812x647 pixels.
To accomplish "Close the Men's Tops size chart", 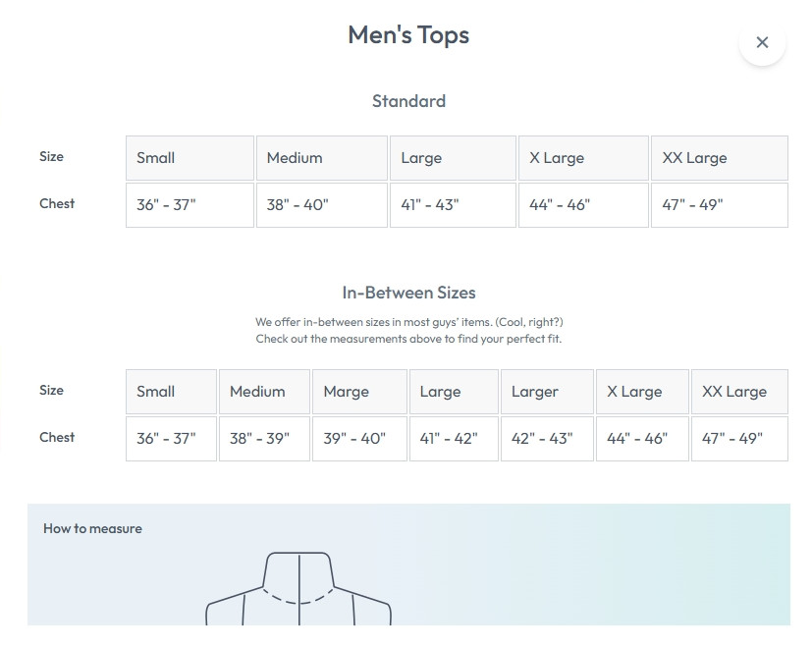I will coord(762,42).
